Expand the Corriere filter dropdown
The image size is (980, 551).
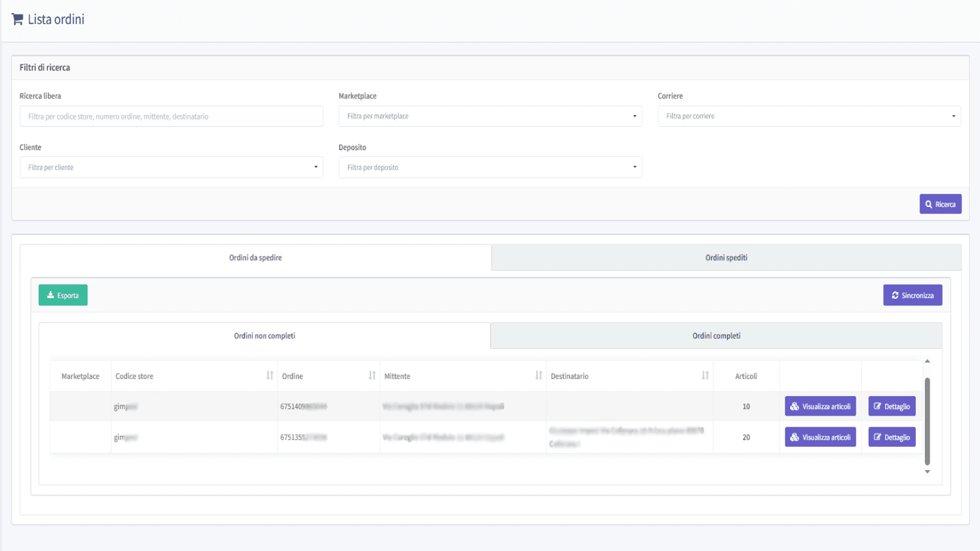[809, 116]
